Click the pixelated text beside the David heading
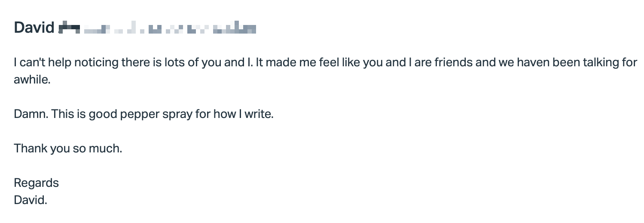 pyautogui.click(x=157, y=28)
